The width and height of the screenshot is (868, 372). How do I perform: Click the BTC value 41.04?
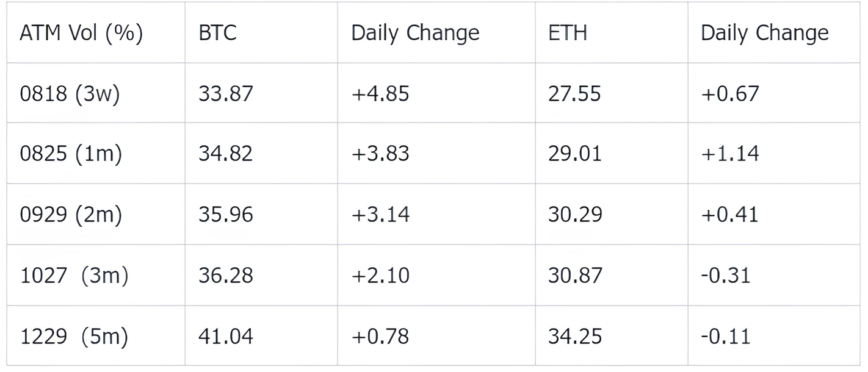(x=225, y=336)
